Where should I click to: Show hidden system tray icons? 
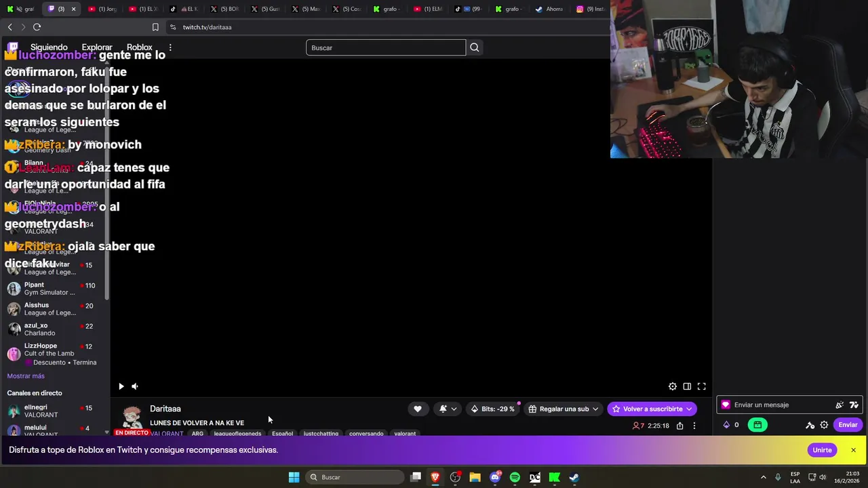(764, 477)
